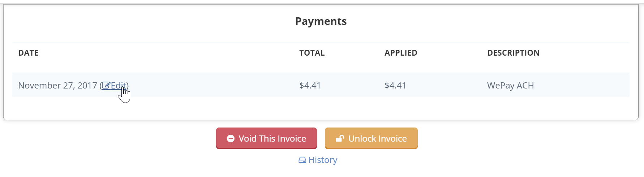644x177 pixels.
Task: Click the drive icon next to History
Action: pyautogui.click(x=302, y=160)
